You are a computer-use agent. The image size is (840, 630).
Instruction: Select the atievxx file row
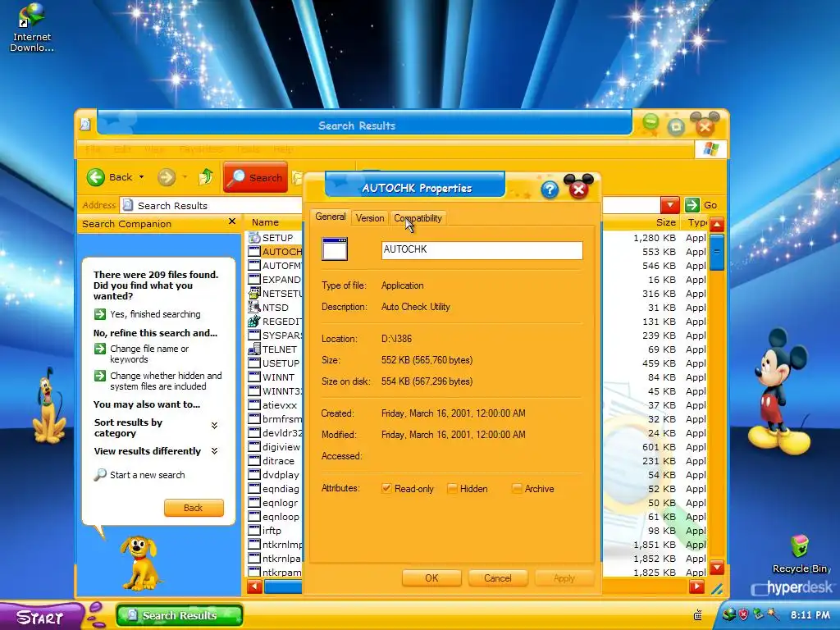pyautogui.click(x=272, y=405)
